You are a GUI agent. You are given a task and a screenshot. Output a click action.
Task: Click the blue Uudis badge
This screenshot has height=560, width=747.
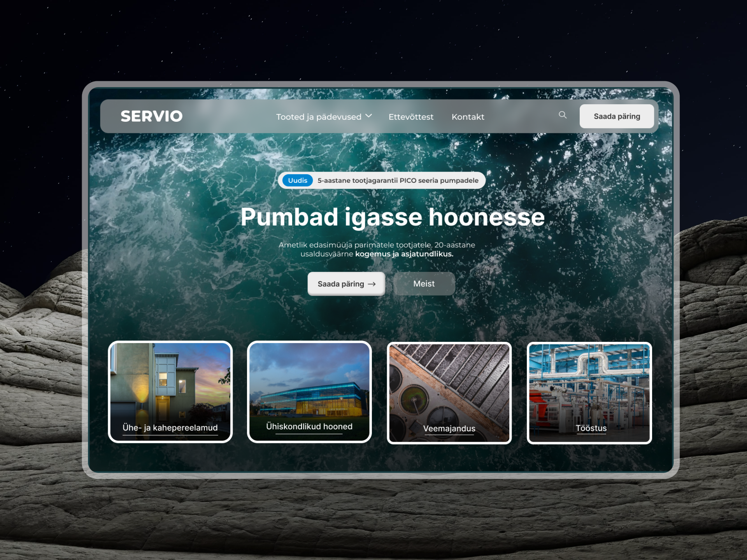(x=298, y=180)
